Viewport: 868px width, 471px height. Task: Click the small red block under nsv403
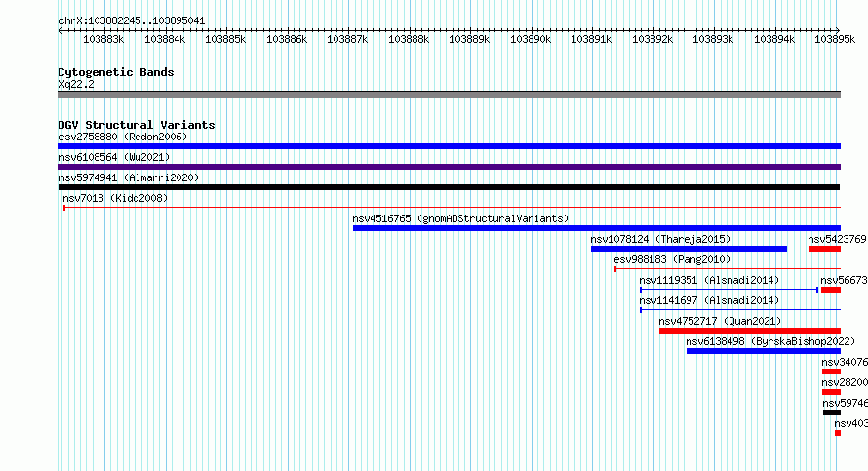[x=838, y=433]
